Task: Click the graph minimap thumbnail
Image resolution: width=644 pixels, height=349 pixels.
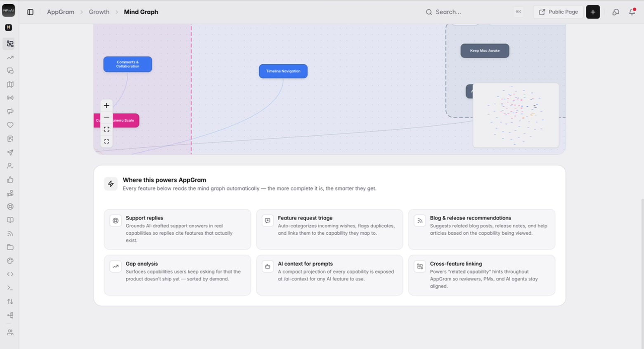Action: (x=516, y=115)
